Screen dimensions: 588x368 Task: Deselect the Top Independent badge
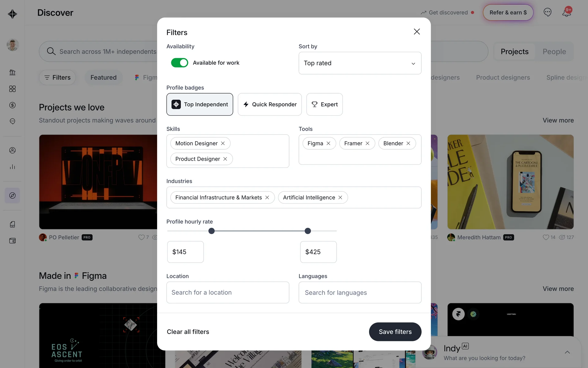click(x=200, y=105)
